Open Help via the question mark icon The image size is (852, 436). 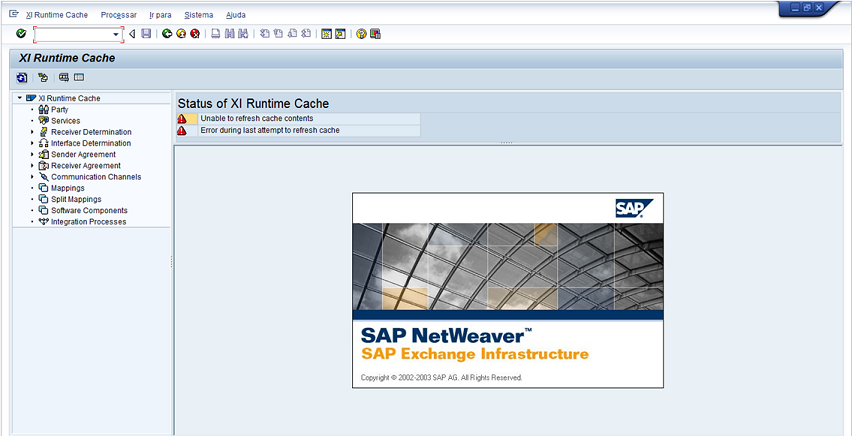(361, 34)
